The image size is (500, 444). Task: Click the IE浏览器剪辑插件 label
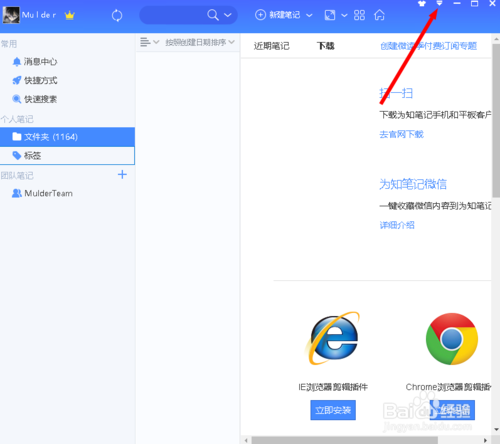pyautogui.click(x=333, y=387)
